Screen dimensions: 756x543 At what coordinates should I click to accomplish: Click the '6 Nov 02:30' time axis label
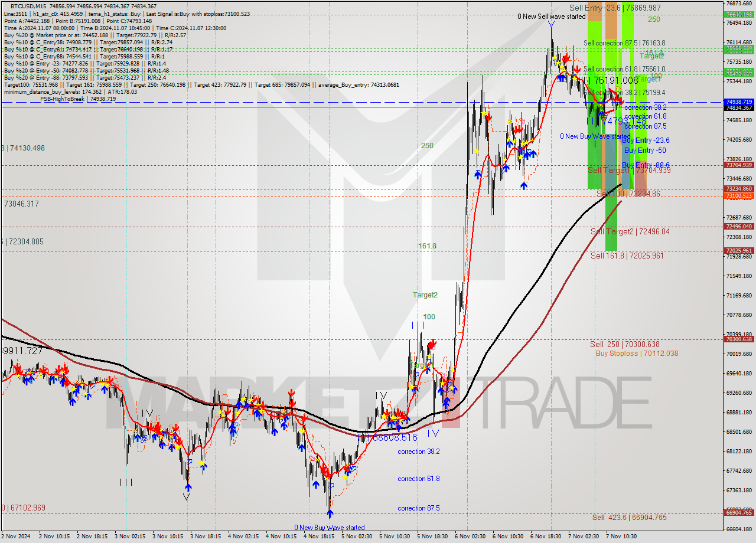tap(470, 537)
